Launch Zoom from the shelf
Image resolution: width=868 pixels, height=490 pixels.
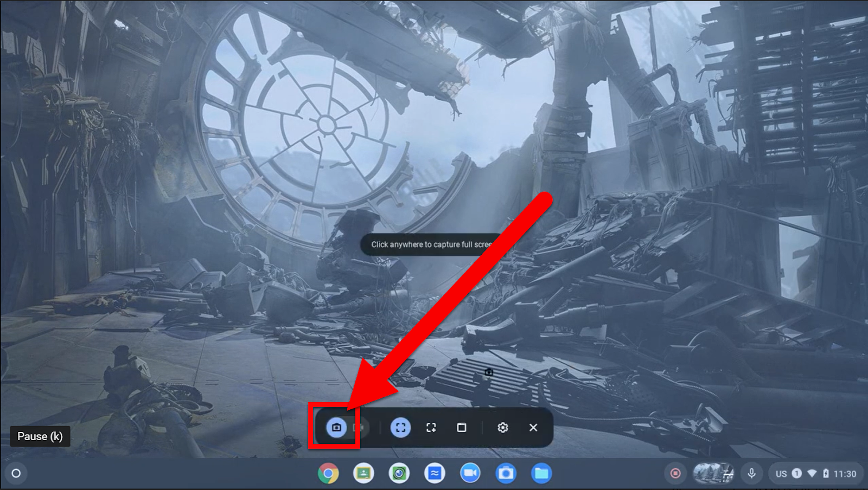click(470, 473)
